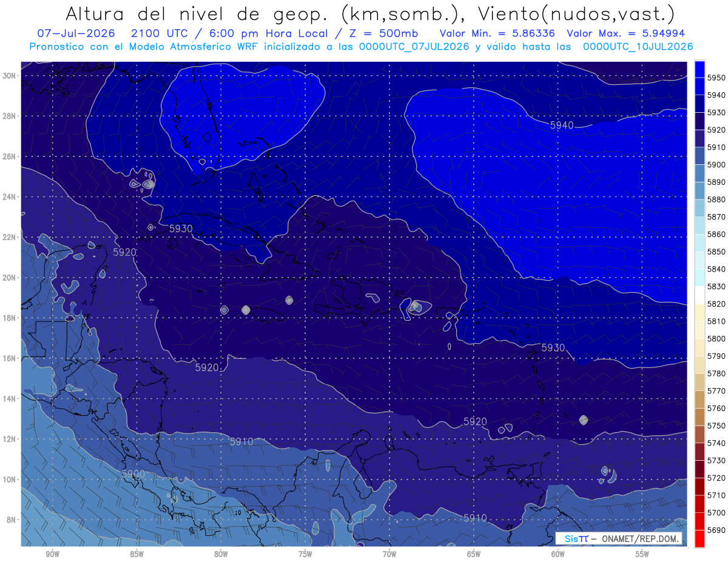728x562 pixels.
Task: Click the 5900 contour label on the map
Action: click(133, 473)
